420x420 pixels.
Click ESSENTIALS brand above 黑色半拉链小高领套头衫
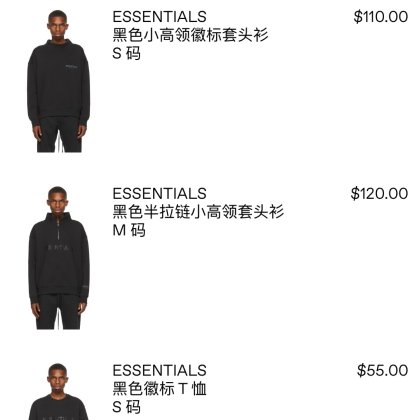(x=159, y=194)
